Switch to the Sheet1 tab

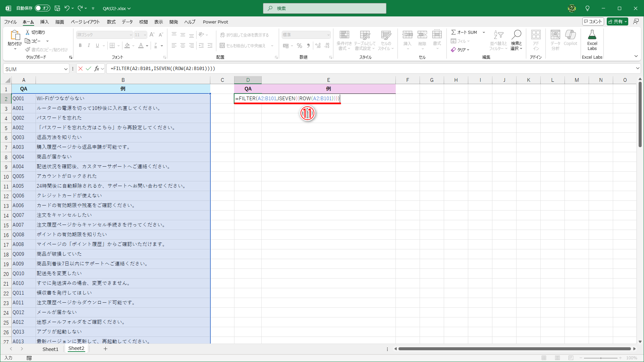[x=50, y=349]
